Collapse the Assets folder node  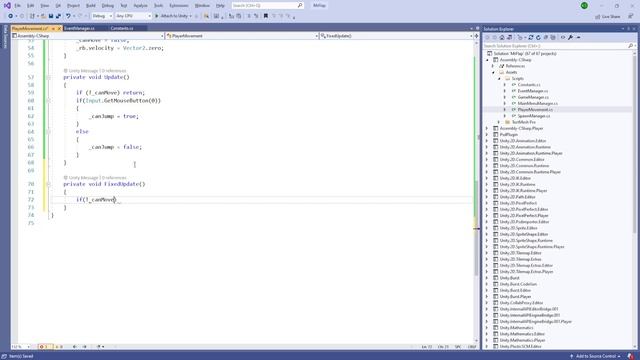(x=493, y=72)
